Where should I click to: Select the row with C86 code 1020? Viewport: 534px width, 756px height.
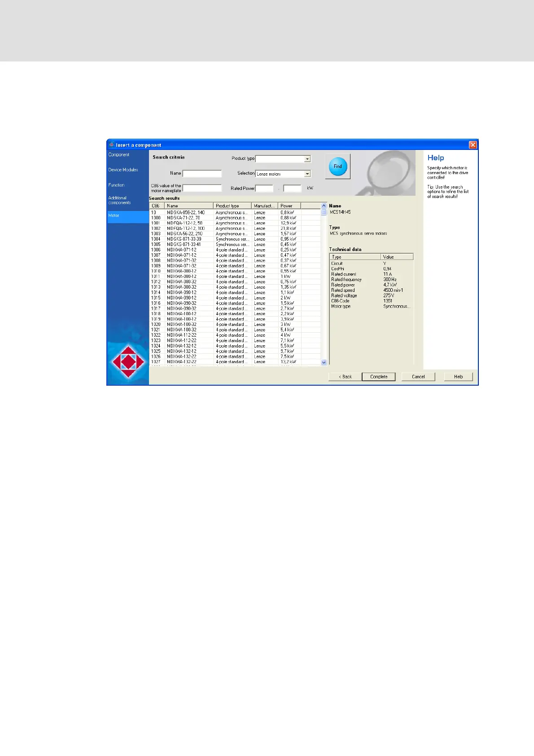coord(235,324)
